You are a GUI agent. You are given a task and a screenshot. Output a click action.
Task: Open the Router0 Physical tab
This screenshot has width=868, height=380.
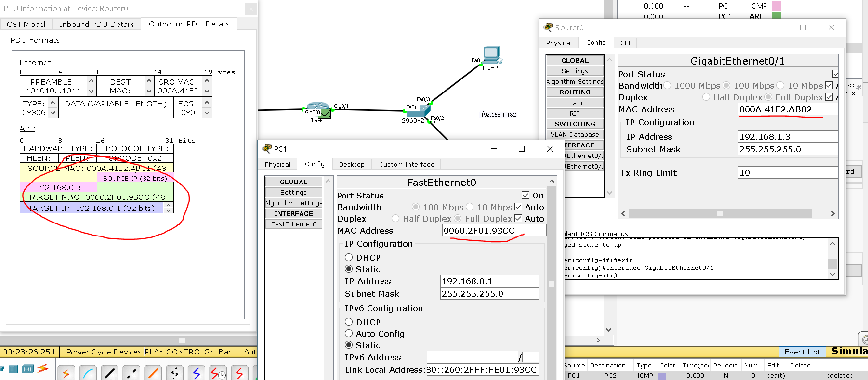pyautogui.click(x=559, y=43)
